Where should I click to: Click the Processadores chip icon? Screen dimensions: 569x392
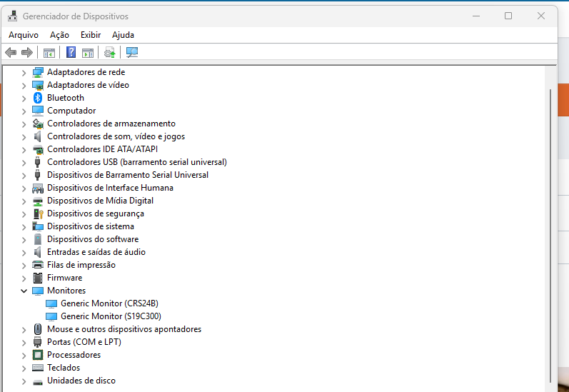tap(38, 355)
